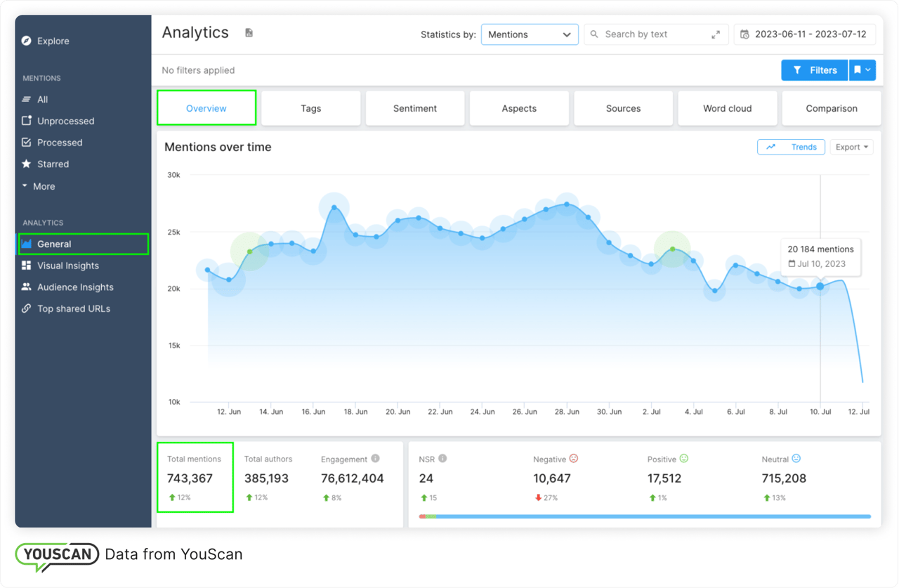Open the Statistics by Mentions dropdown
Screen dimensions: 899x588
click(529, 34)
